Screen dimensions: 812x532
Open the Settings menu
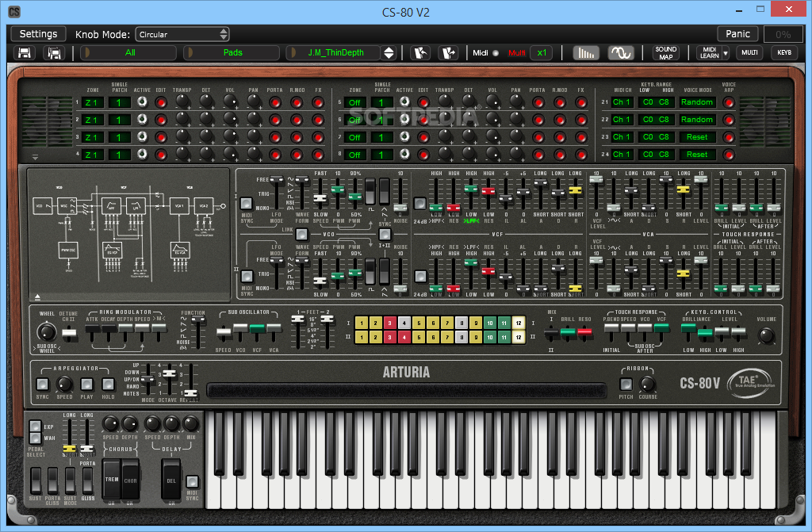pos(38,33)
